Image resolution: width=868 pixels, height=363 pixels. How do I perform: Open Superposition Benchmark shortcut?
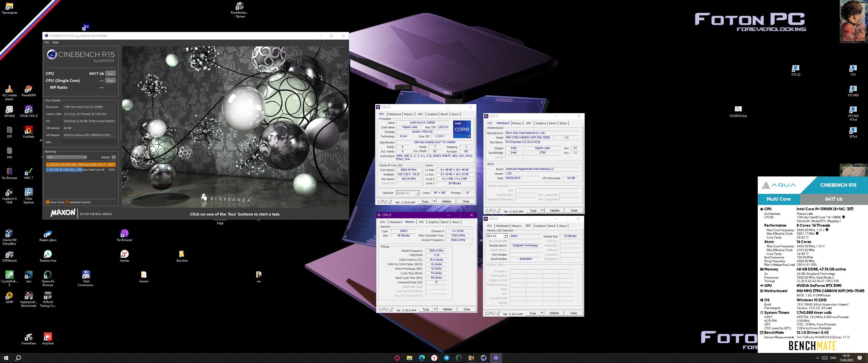point(29,299)
